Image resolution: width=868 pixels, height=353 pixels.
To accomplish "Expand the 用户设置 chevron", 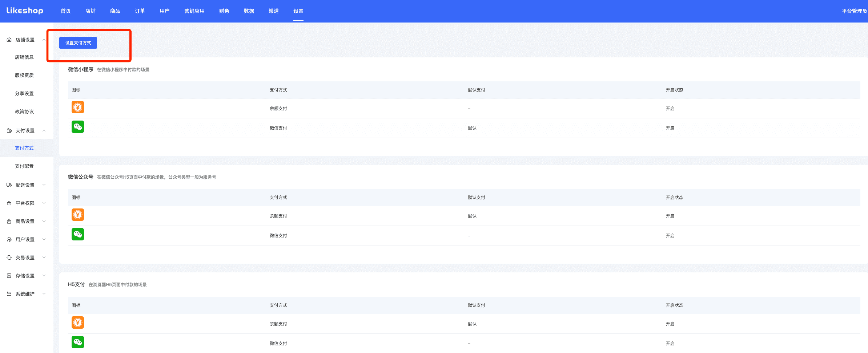I will click(x=44, y=239).
